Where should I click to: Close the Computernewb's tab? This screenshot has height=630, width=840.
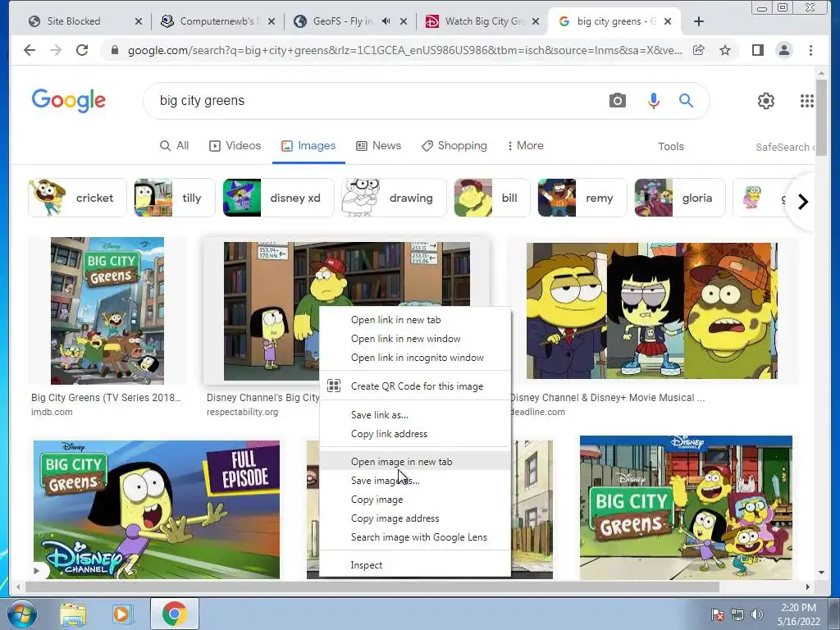[x=272, y=21]
